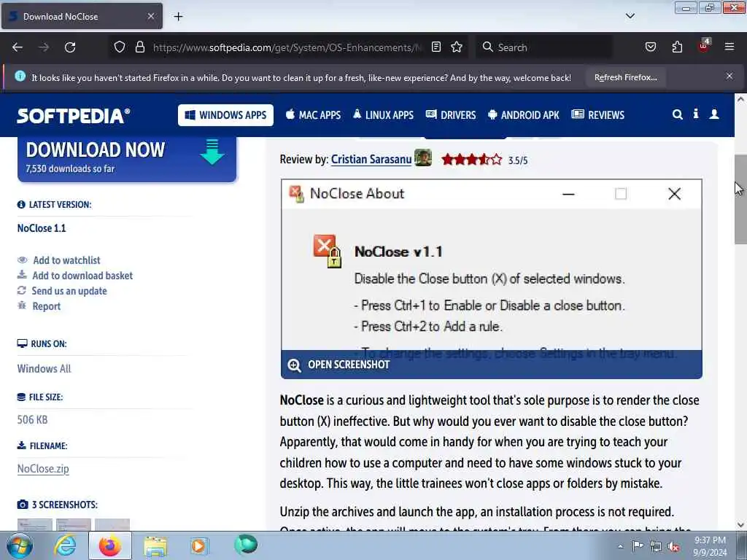
Task: Open the Android APK section
Action: coord(524,115)
